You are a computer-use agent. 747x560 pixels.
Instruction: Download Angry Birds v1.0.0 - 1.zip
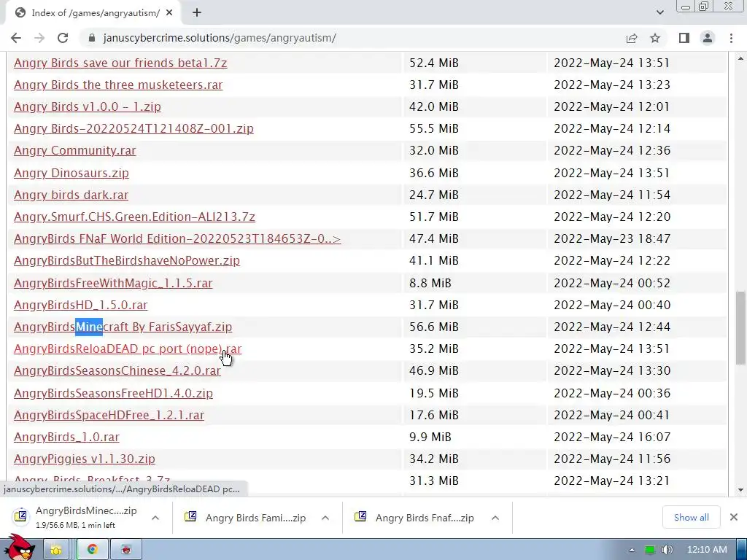(x=88, y=106)
